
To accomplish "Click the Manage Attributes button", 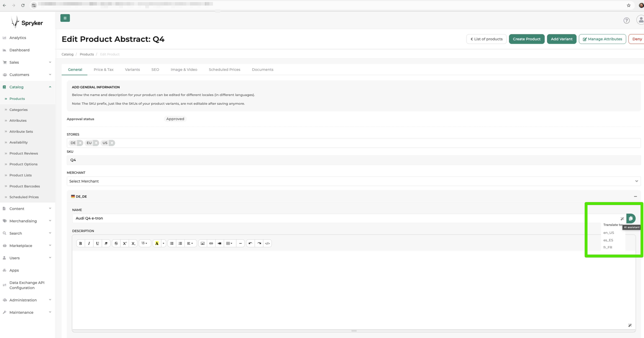I will (602, 39).
